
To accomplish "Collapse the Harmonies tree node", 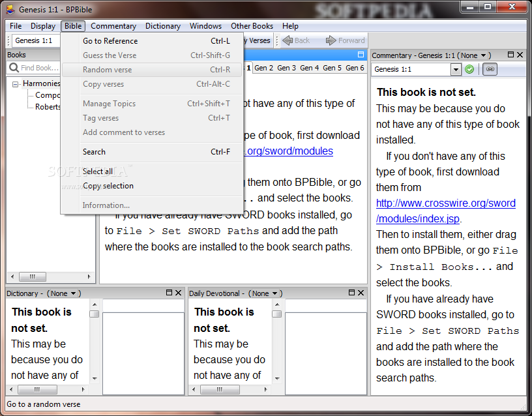I will coord(15,84).
